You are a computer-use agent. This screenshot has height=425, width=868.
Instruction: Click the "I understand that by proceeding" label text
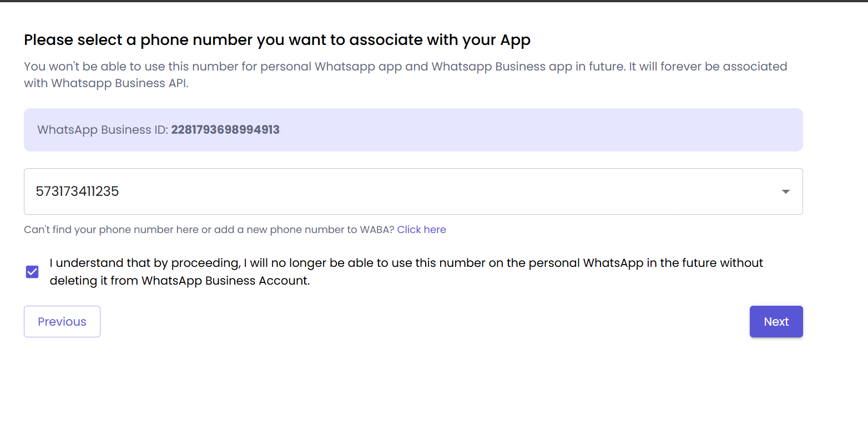(x=166, y=263)
